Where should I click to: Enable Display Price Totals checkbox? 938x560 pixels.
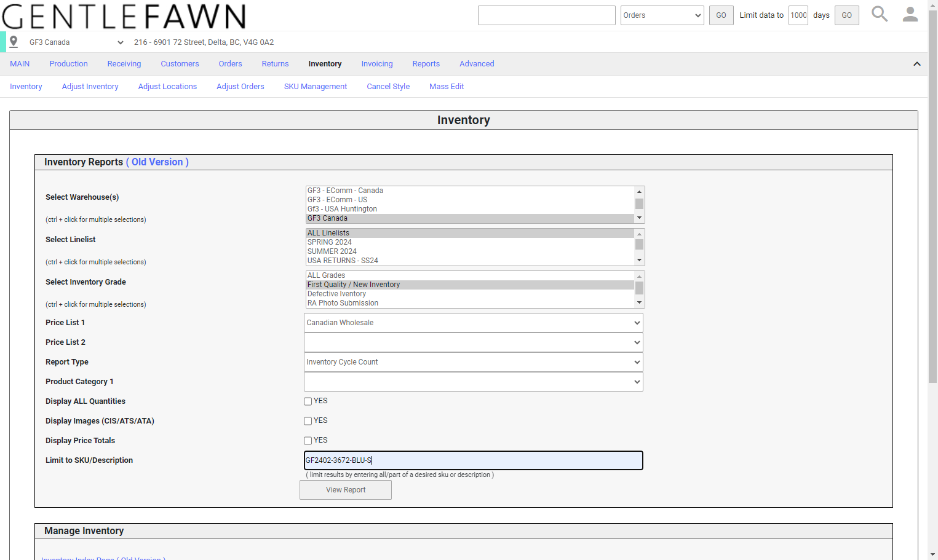(x=308, y=441)
